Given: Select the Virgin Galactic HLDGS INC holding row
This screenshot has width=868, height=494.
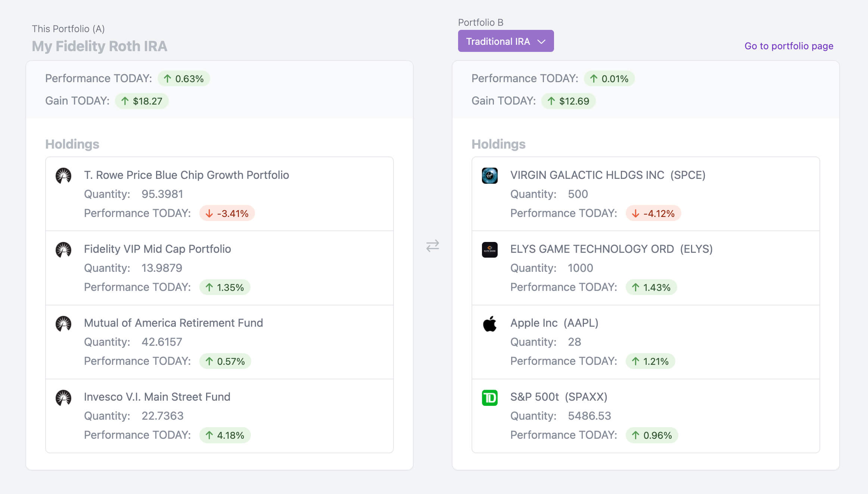Looking at the screenshot, I should pyautogui.click(x=608, y=175).
